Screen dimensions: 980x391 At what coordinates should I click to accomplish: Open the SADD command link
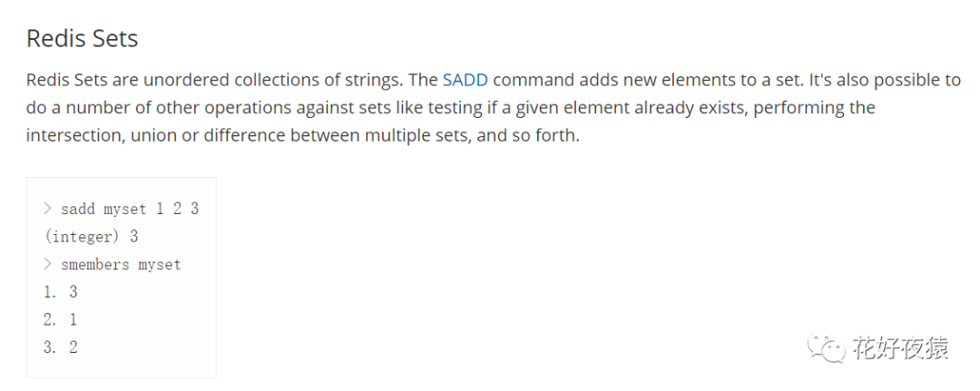465,80
